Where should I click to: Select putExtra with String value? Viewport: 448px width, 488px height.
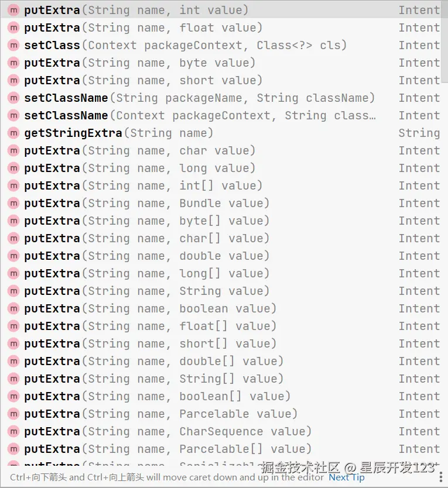click(146, 291)
